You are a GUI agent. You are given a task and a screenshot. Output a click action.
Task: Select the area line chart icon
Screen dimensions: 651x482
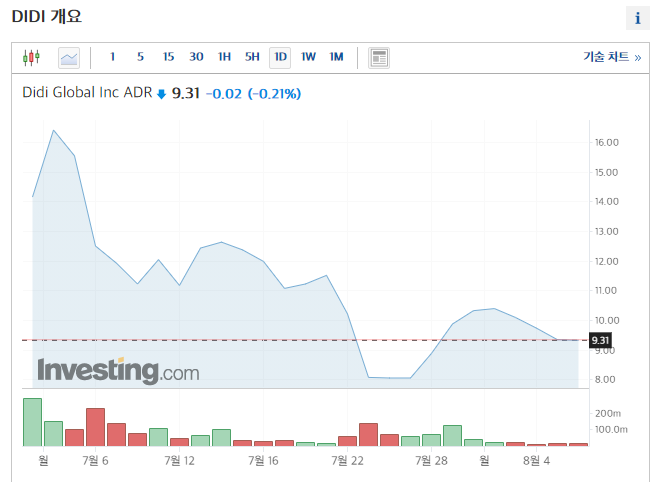coord(69,58)
